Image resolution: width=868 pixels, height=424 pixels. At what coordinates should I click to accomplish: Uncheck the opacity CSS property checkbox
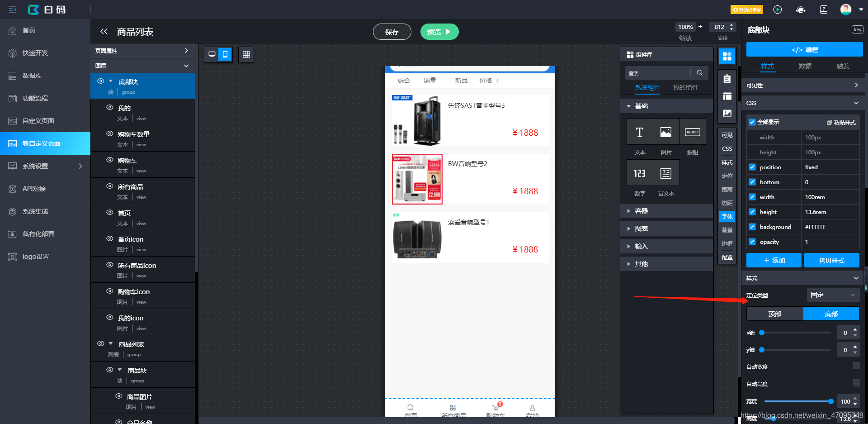[752, 242]
